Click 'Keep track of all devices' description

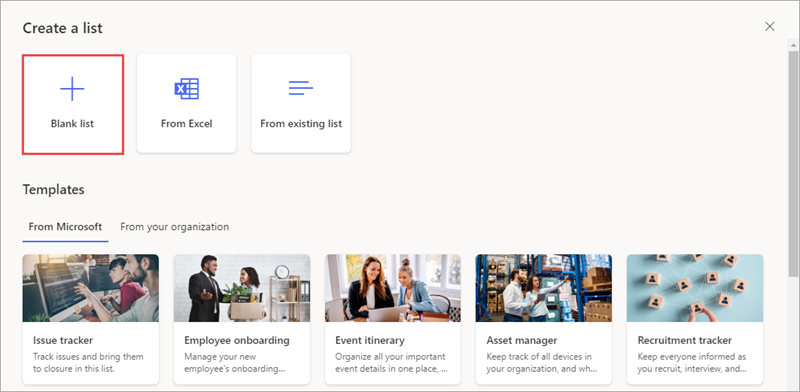541,362
